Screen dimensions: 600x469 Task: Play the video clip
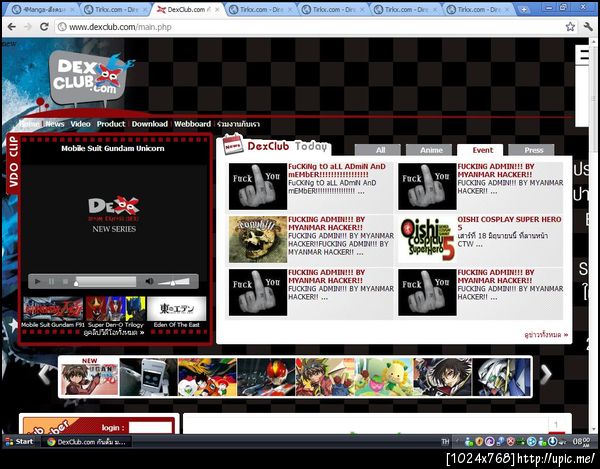coord(37,282)
